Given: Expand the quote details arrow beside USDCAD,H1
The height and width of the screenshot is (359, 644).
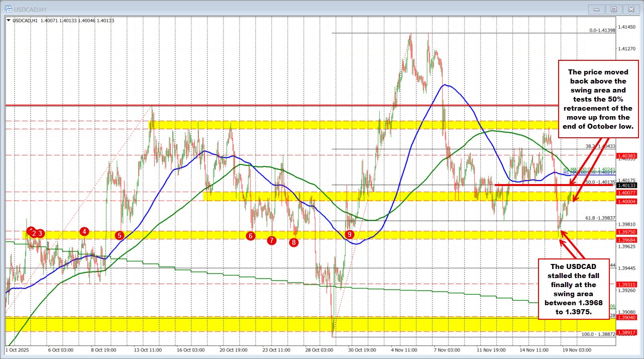Looking at the screenshot, I should pos(8,21).
